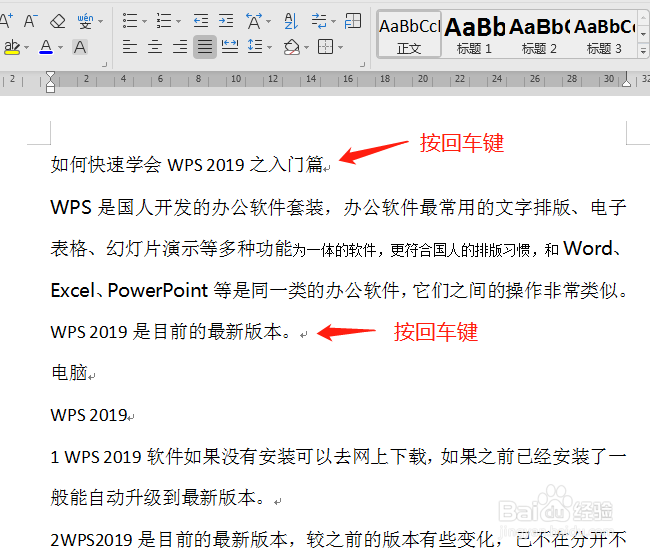This screenshot has width=650, height=554.
Task: Click the paragraph shading bucket icon
Action: (x=292, y=47)
